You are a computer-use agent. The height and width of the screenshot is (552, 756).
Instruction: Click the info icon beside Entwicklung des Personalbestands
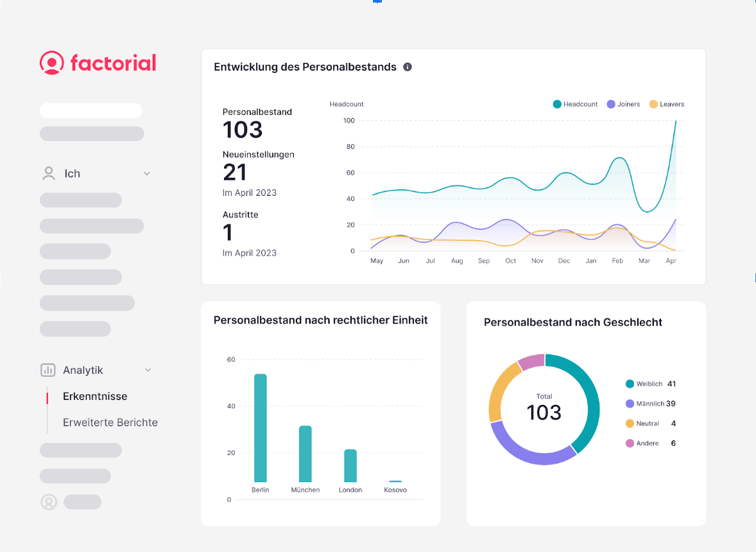408,67
